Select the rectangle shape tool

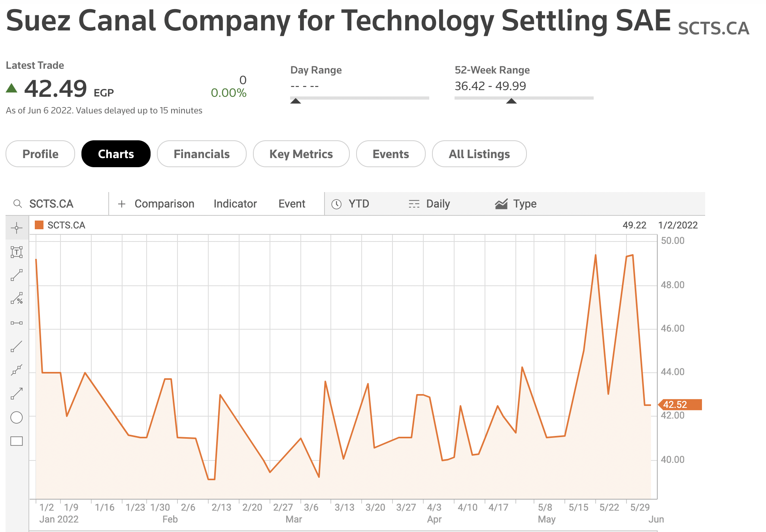pyautogui.click(x=17, y=441)
